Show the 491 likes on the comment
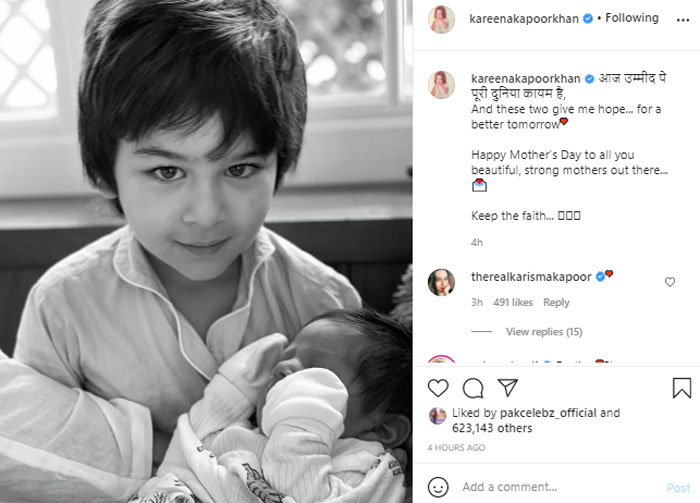Image resolution: width=700 pixels, height=503 pixels. point(513,303)
